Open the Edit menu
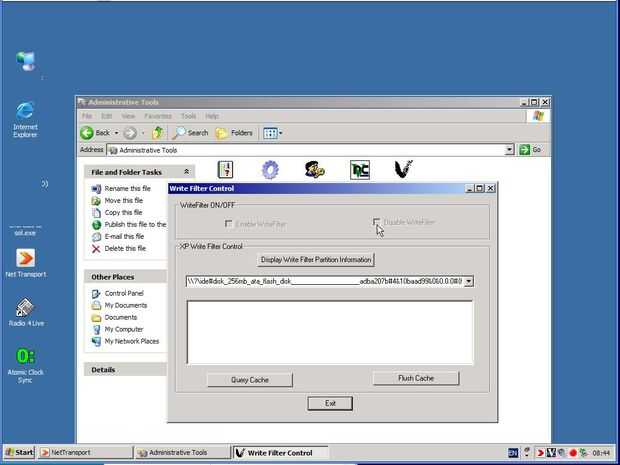620x465 pixels. point(106,116)
